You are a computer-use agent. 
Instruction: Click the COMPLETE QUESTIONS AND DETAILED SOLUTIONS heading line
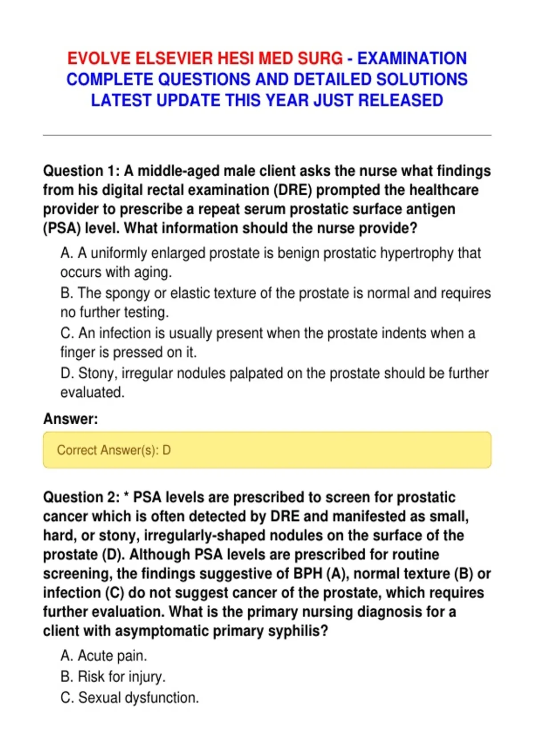(x=267, y=79)
